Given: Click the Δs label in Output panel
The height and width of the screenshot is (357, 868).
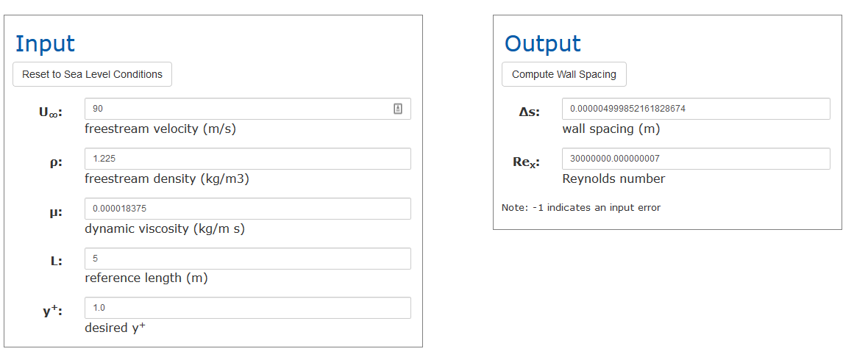Looking at the screenshot, I should (x=529, y=112).
